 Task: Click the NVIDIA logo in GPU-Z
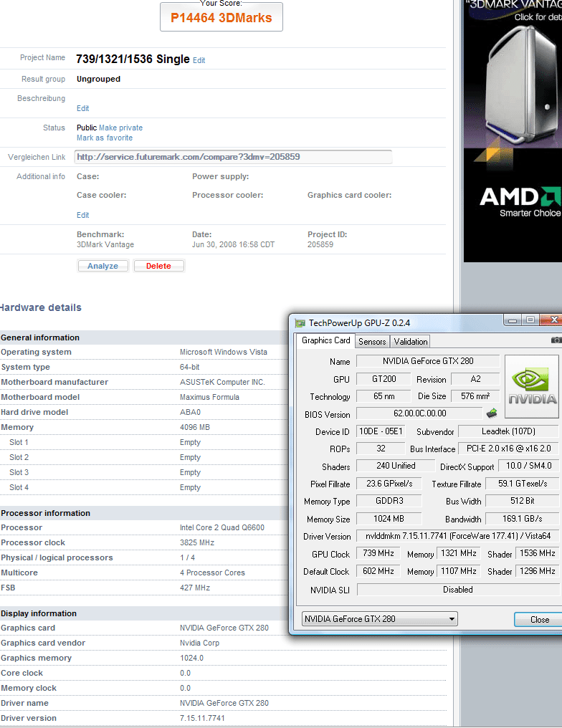[533, 386]
